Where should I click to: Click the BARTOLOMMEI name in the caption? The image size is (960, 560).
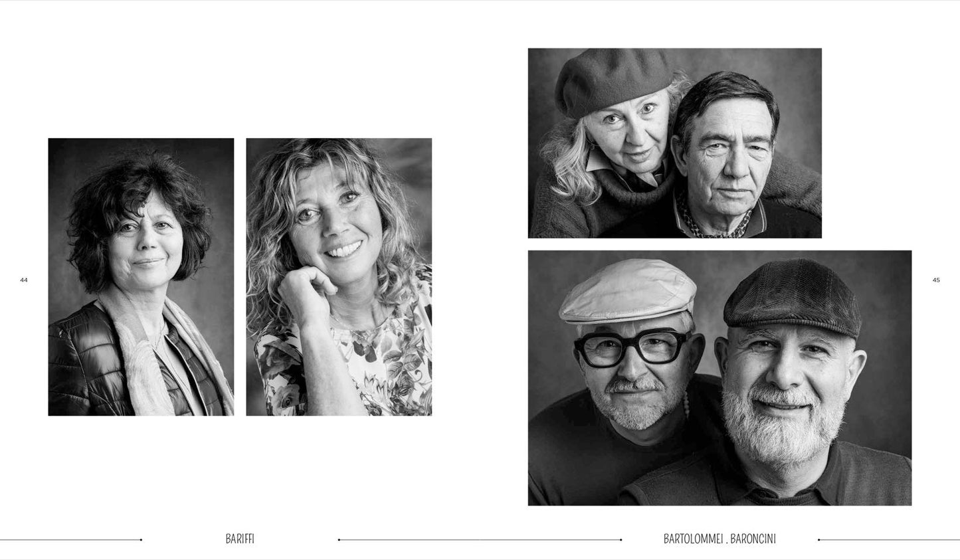point(693,539)
